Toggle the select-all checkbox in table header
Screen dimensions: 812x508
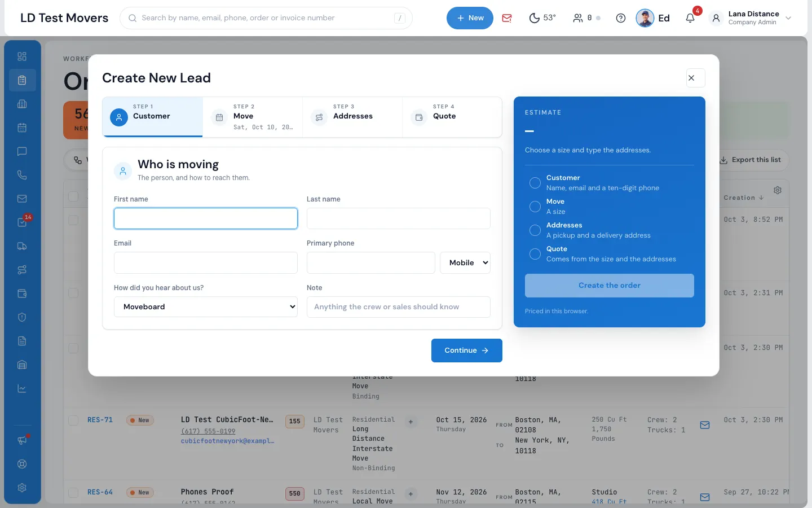coord(73,196)
